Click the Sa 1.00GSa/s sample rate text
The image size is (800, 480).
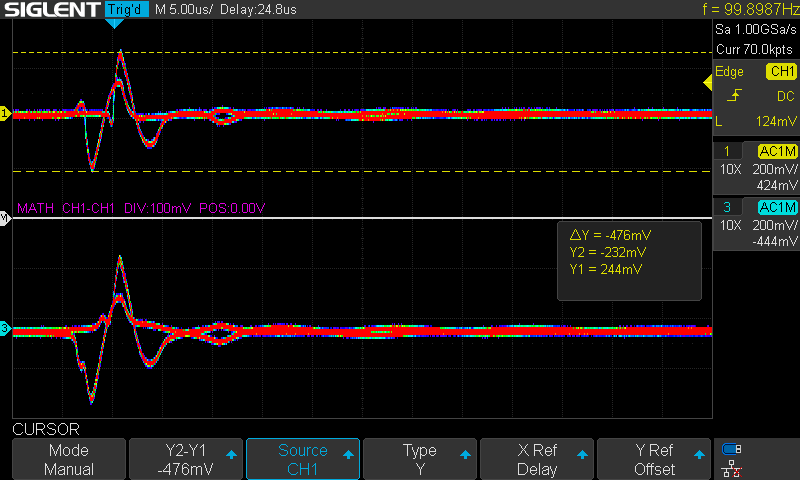[756, 30]
